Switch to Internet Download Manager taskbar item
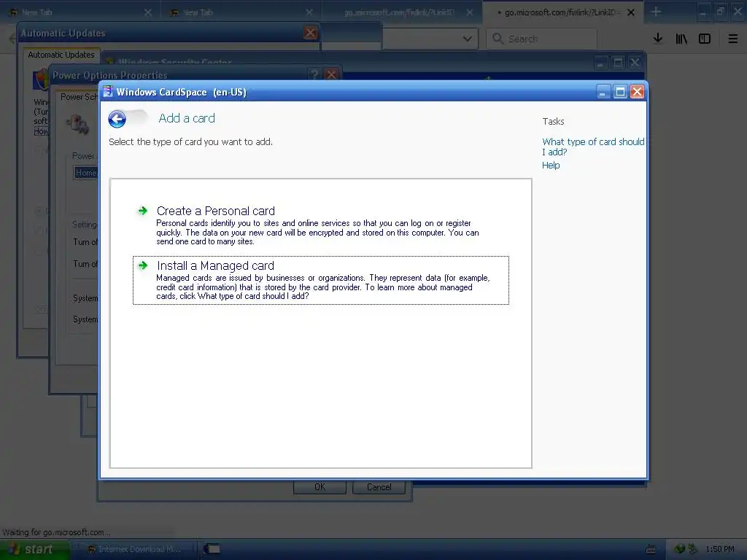Image resolution: width=747 pixels, height=560 pixels. coord(135,549)
